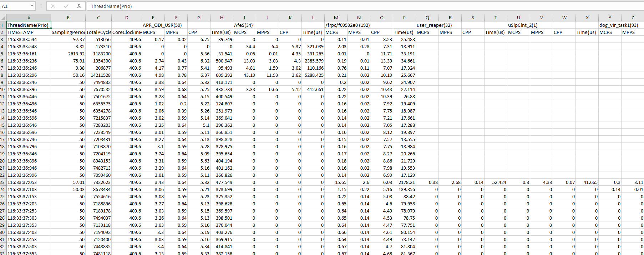
Task: Open the Name Box dropdown arrow
Action: click(x=32, y=6)
